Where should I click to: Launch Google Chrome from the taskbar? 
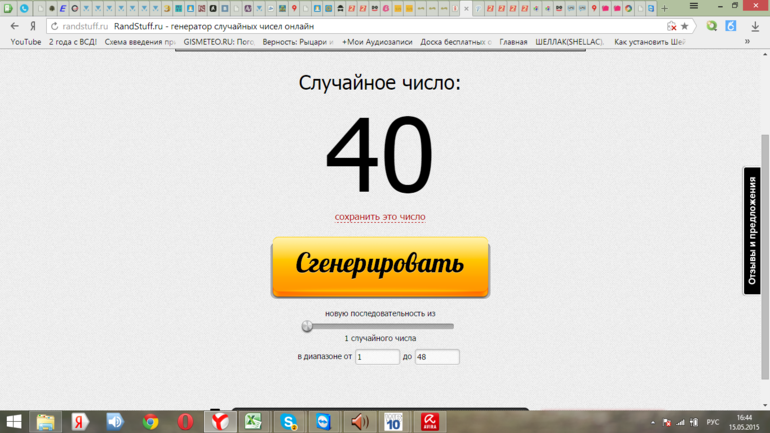point(150,422)
